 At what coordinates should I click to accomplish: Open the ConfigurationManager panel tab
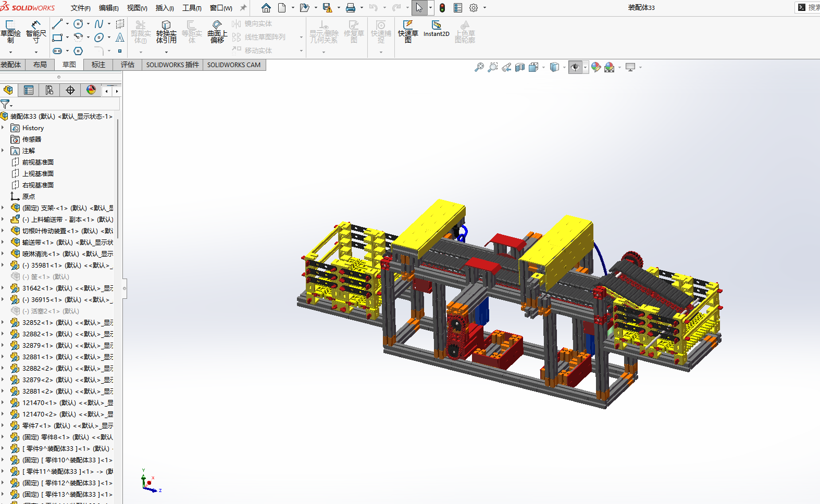coord(49,90)
